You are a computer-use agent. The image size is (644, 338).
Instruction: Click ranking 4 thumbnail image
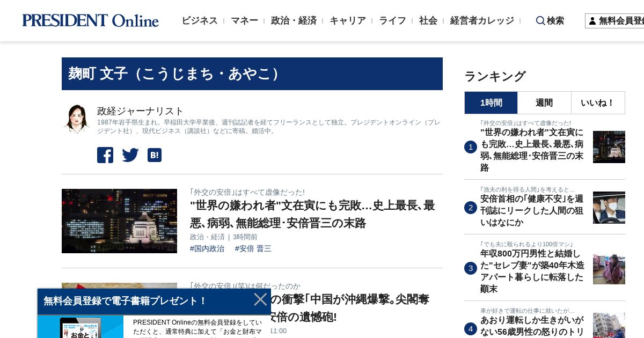tap(609, 326)
